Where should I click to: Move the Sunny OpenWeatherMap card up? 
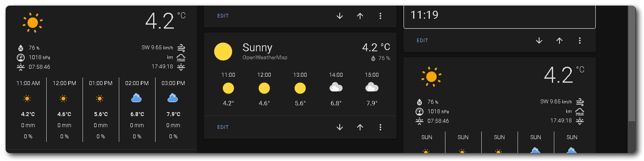pos(360,127)
